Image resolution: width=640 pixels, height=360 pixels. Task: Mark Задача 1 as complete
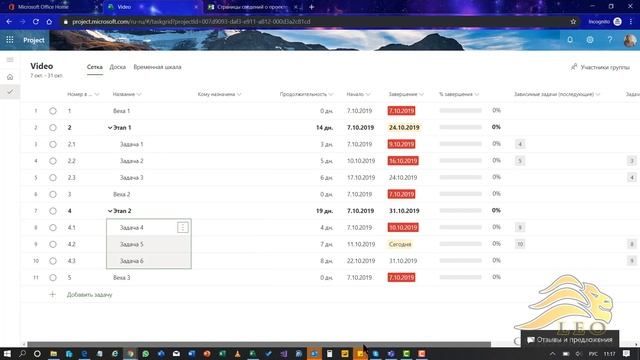53,144
